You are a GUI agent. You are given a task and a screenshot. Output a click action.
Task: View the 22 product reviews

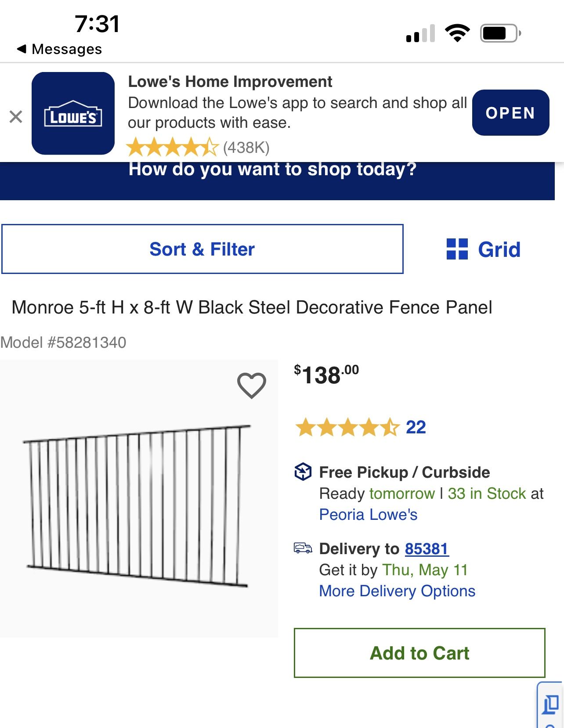tap(416, 427)
